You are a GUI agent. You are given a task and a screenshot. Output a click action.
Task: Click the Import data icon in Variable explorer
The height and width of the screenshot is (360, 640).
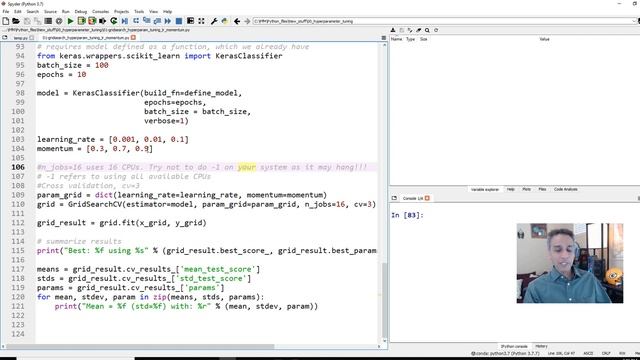[393, 30]
